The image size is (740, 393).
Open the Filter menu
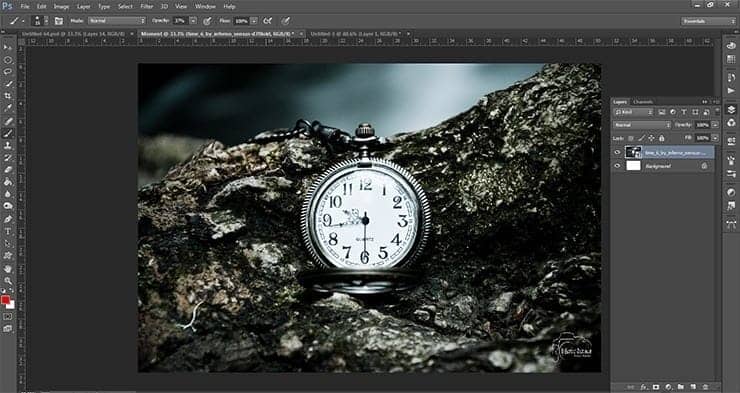click(x=147, y=7)
